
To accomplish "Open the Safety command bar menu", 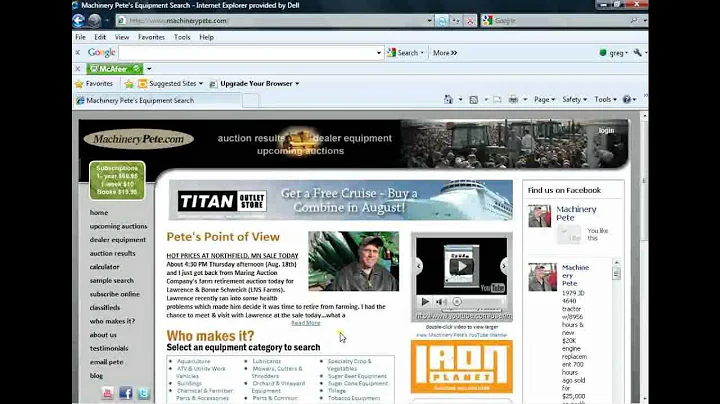I will tap(574, 99).
